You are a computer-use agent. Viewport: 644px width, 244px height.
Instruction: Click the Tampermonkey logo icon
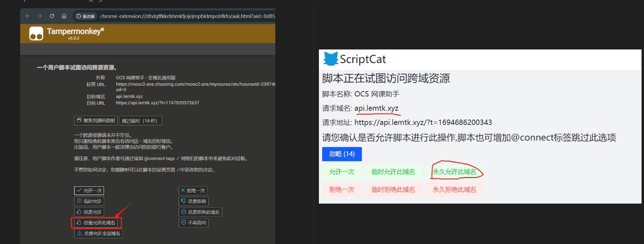pos(36,34)
